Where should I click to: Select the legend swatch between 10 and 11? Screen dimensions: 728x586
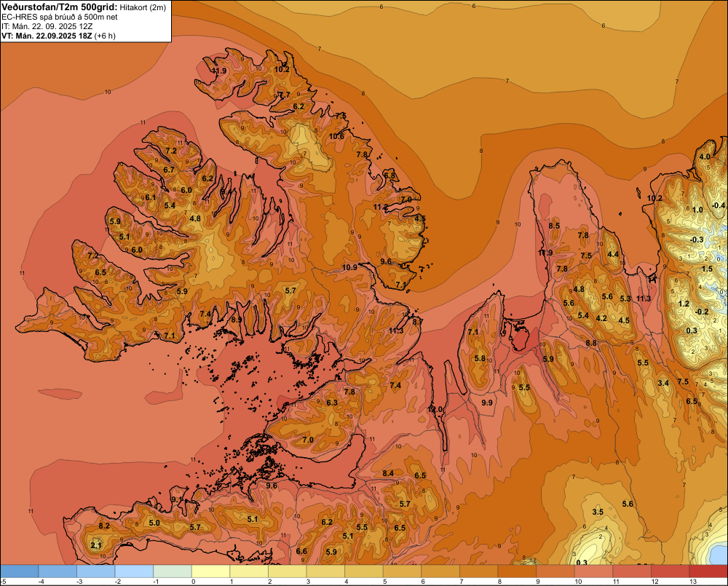point(594,571)
